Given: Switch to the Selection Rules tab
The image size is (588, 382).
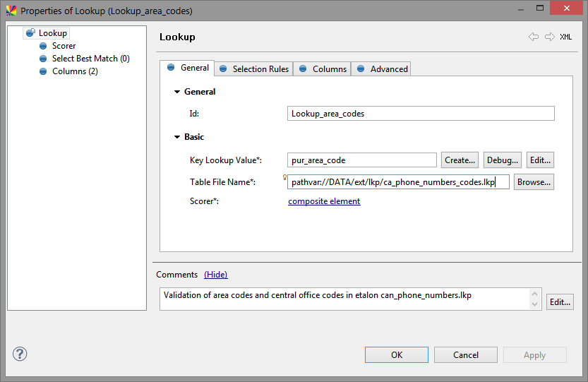Looking at the screenshot, I should (253, 68).
